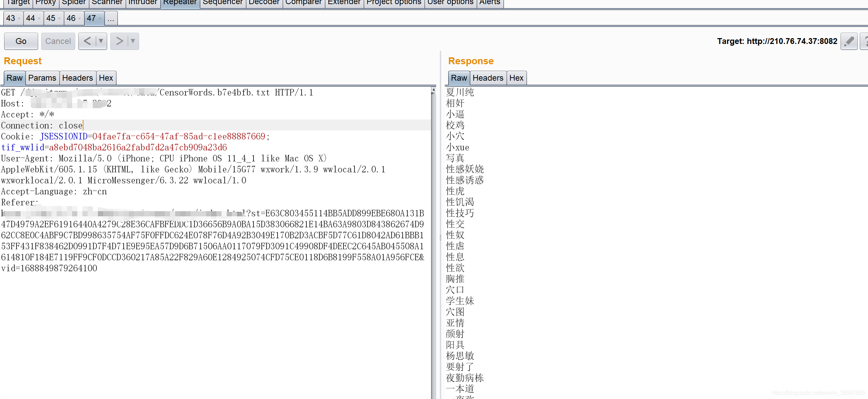
Task: Close Repeater tab 45 with its x
Action: [x=59, y=19]
